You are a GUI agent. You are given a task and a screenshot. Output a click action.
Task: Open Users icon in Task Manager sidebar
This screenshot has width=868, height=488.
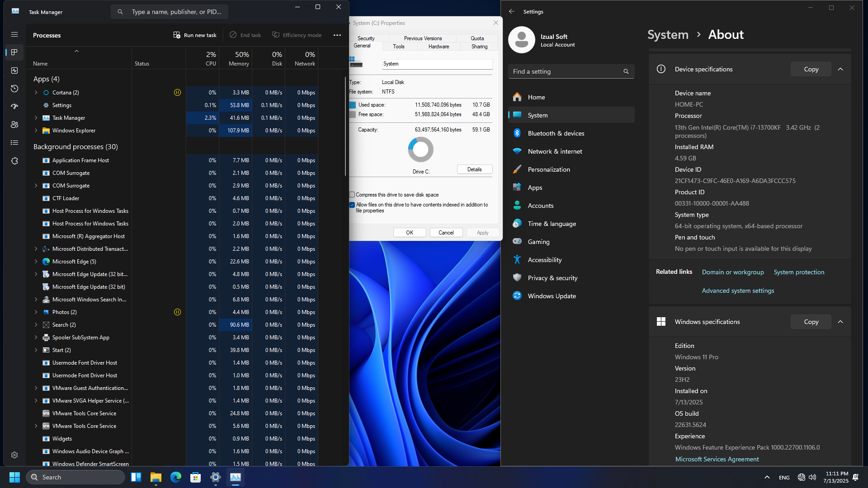click(x=14, y=125)
